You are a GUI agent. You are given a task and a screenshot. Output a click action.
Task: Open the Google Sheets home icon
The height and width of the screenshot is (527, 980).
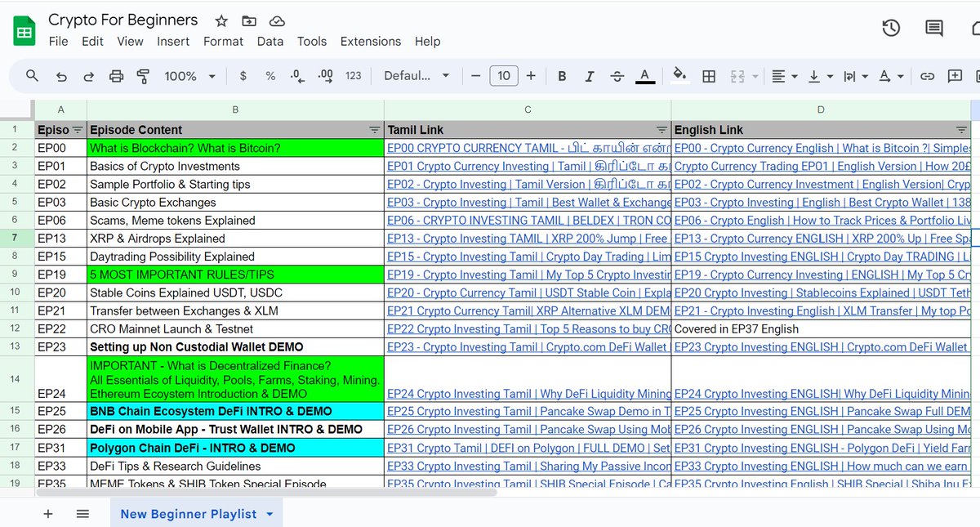point(24,31)
